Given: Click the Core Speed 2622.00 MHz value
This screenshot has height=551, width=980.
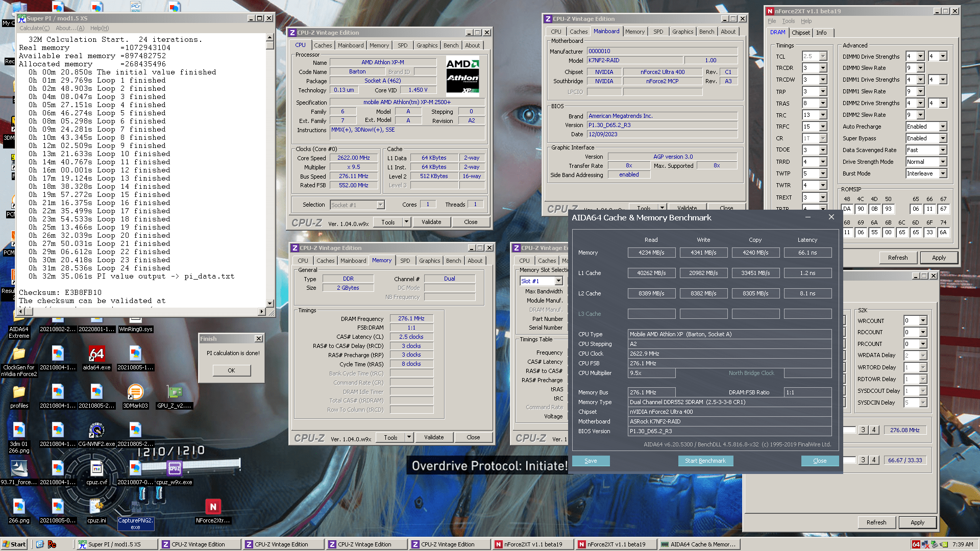Looking at the screenshot, I should [x=354, y=158].
